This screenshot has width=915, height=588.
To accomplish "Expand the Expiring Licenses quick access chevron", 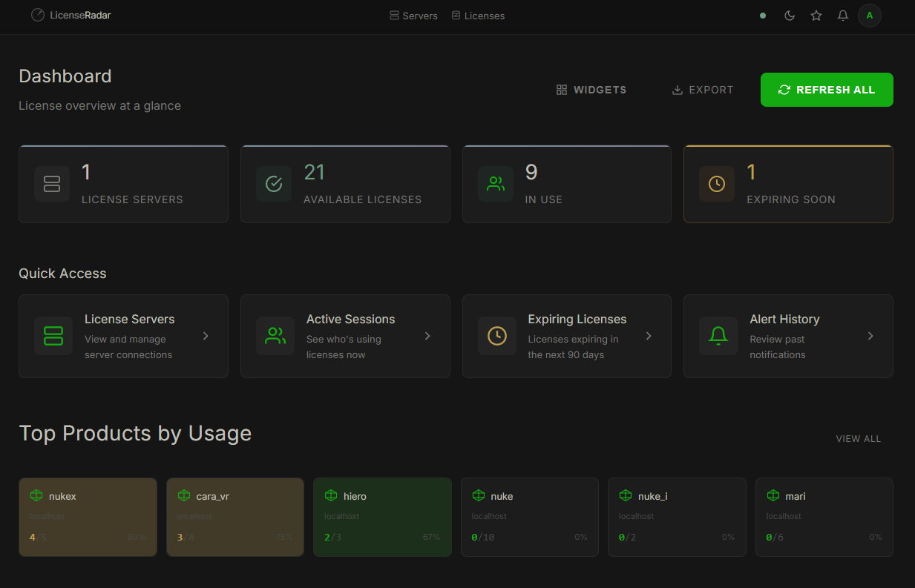I will [x=649, y=336].
